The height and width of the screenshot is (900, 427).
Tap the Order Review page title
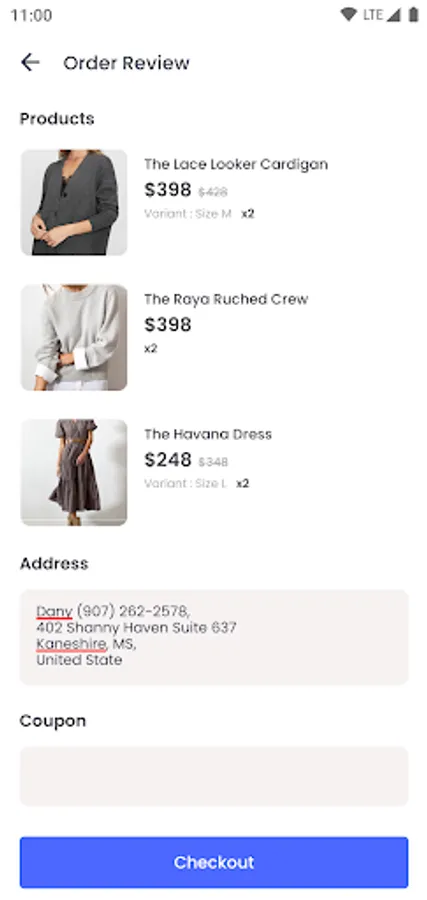pyautogui.click(x=126, y=63)
